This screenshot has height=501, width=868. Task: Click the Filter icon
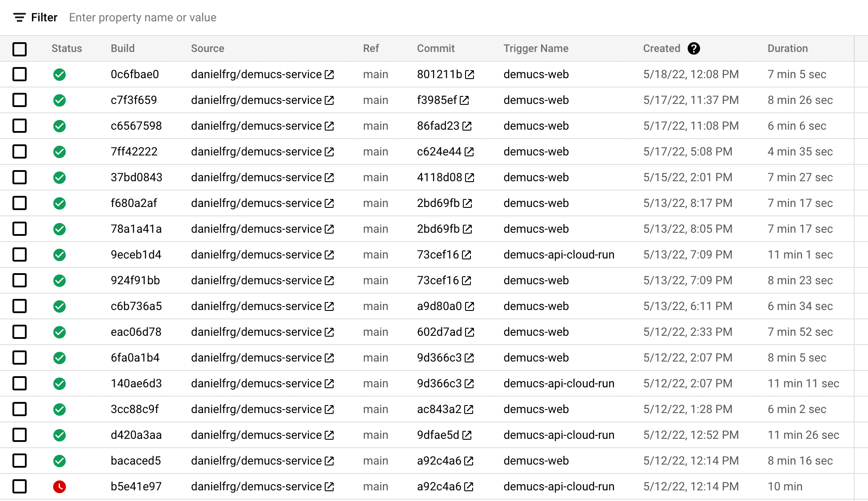[19, 17]
